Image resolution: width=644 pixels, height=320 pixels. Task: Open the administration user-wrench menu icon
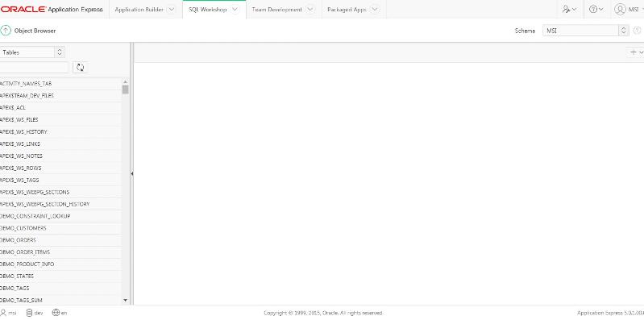569,9
